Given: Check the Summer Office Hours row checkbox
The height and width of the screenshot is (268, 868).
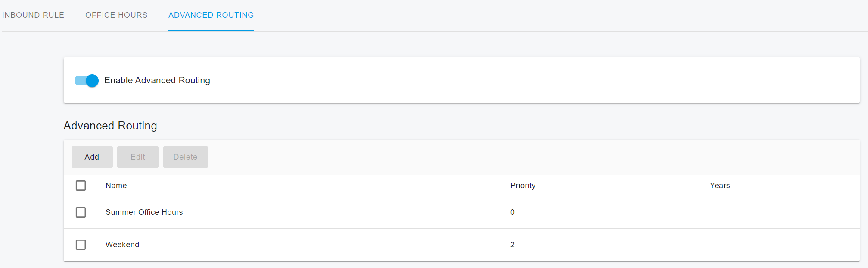Looking at the screenshot, I should pos(81,212).
